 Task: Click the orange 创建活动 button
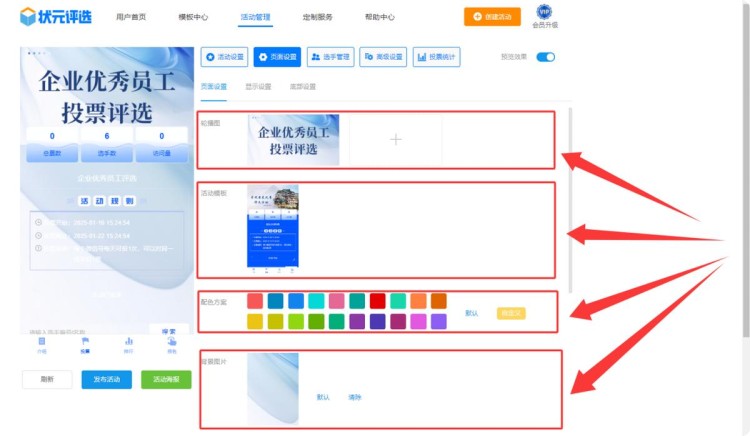[x=492, y=17]
